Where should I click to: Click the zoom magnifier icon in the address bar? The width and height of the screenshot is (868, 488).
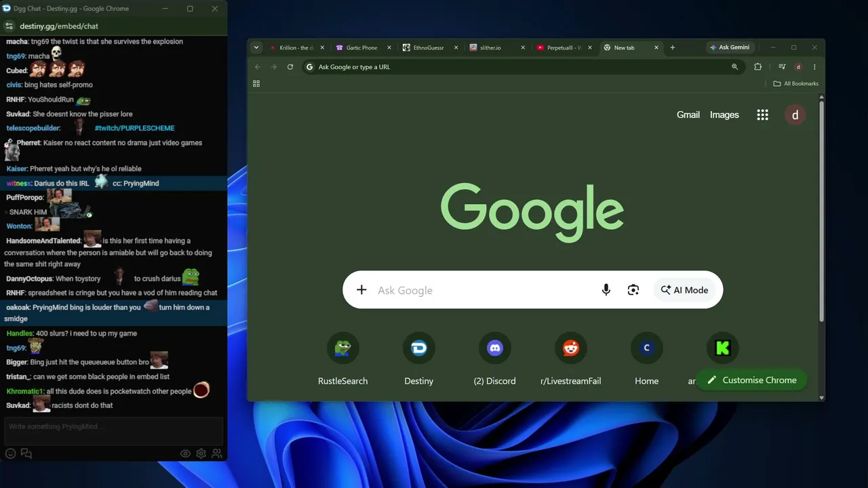[x=734, y=67]
